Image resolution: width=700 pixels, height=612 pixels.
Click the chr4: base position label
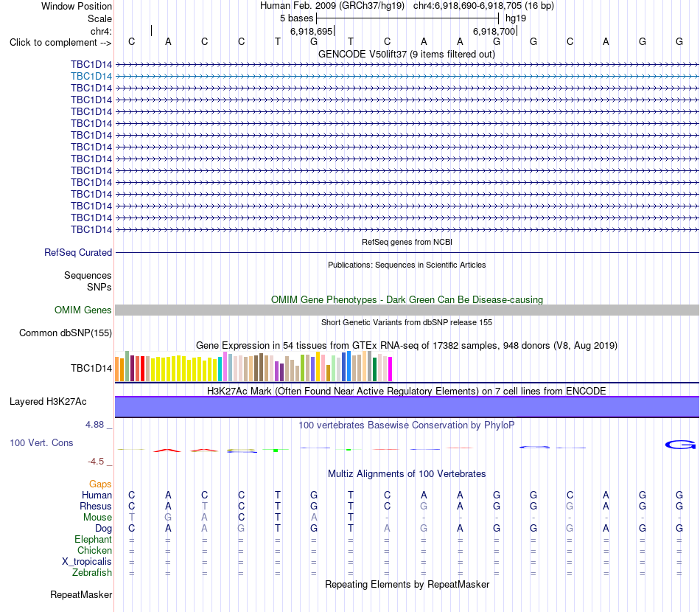(101, 31)
